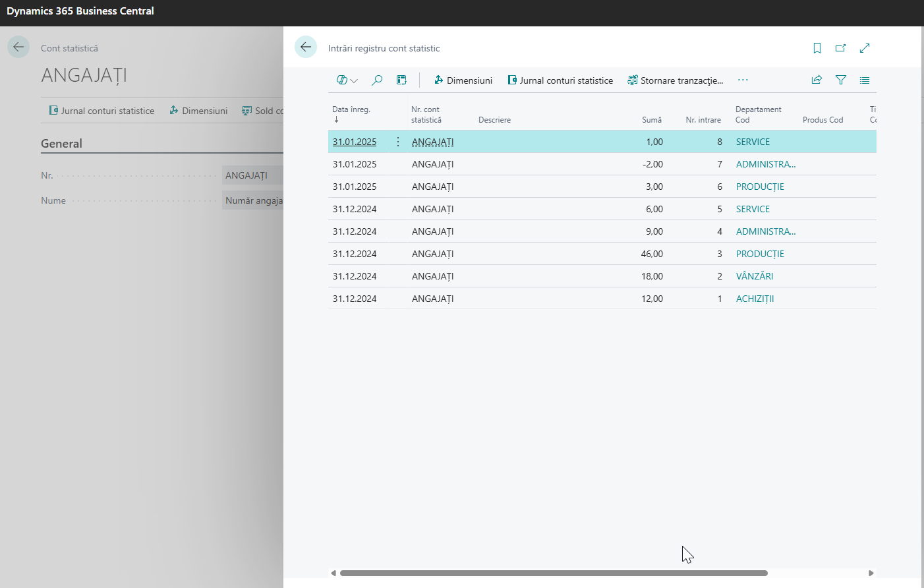Click the ADMINISTRA... link for entry 4
924x588 pixels.
coord(766,231)
